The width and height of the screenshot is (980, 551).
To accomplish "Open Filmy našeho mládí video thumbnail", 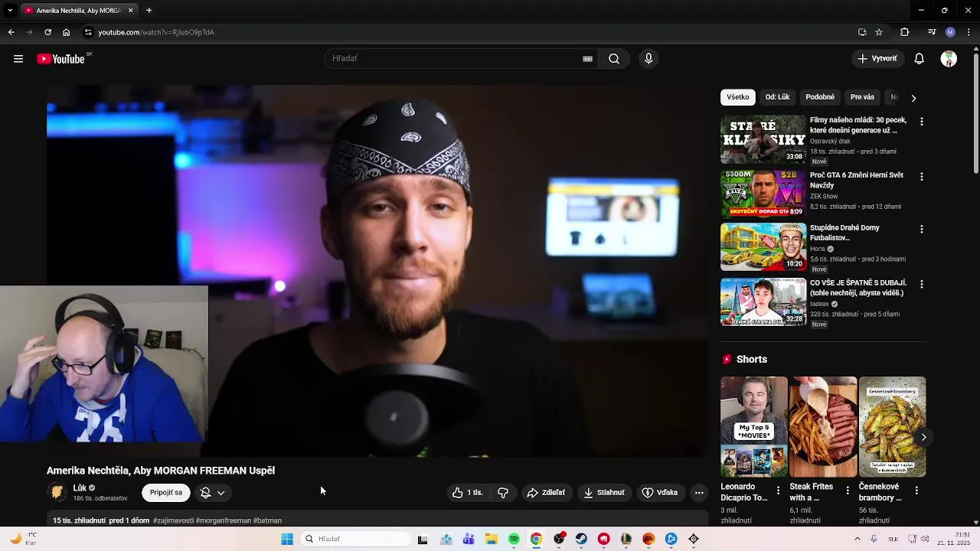I will [763, 139].
